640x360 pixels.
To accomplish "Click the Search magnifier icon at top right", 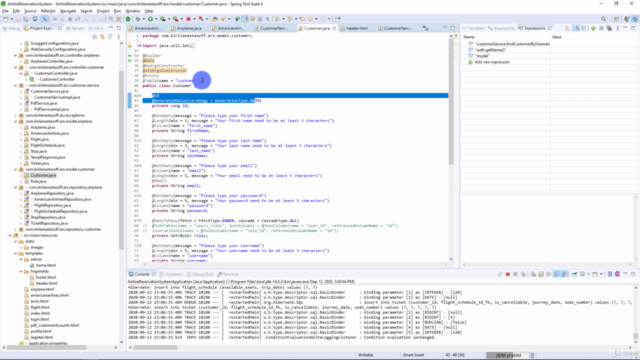I will pos(604,19).
